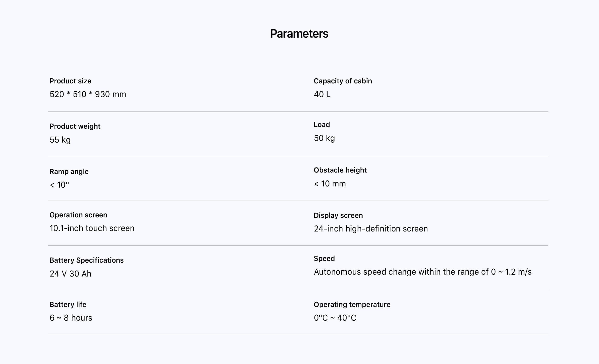
Task: Click the Operation screen label
Action: click(78, 215)
